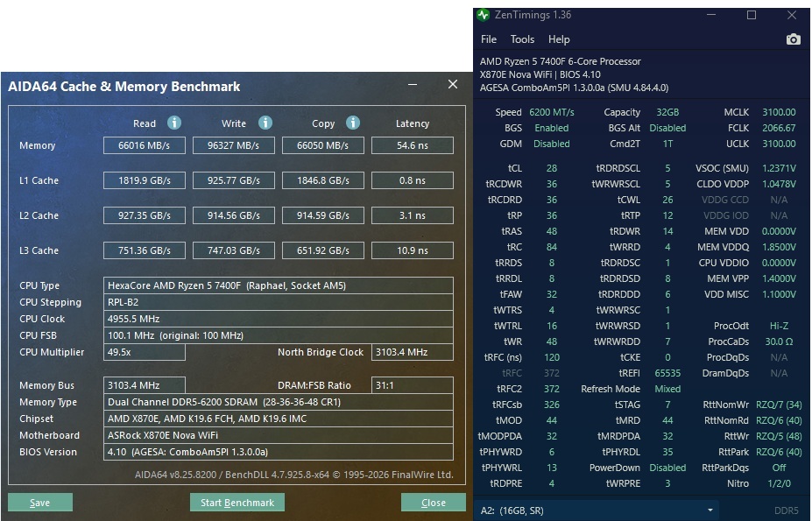Click the Start Benchmark button

[x=237, y=503]
